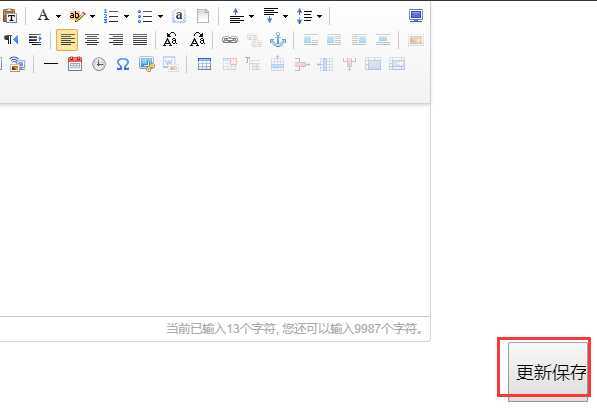Image resolution: width=597 pixels, height=410 pixels.
Task: Insert current time via clock icon
Action: tap(99, 64)
